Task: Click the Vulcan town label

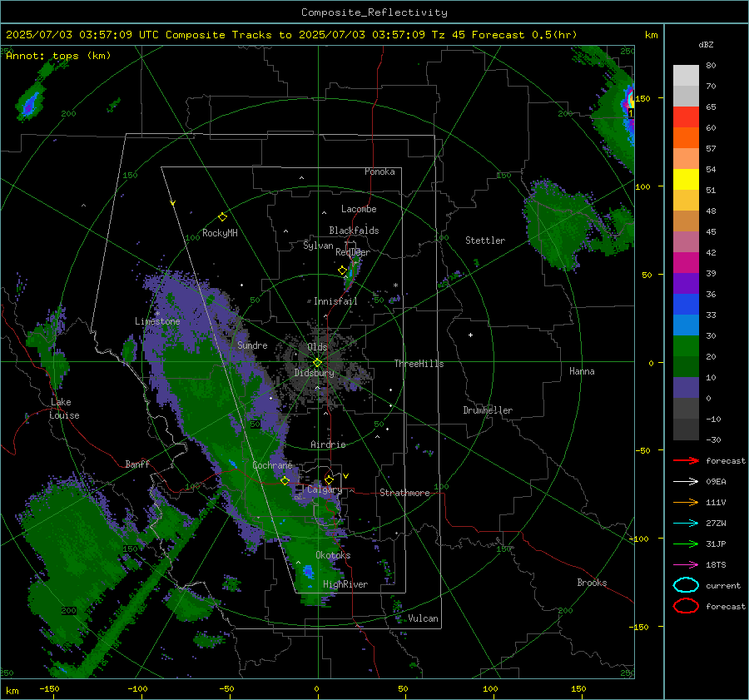Action: coord(424,618)
